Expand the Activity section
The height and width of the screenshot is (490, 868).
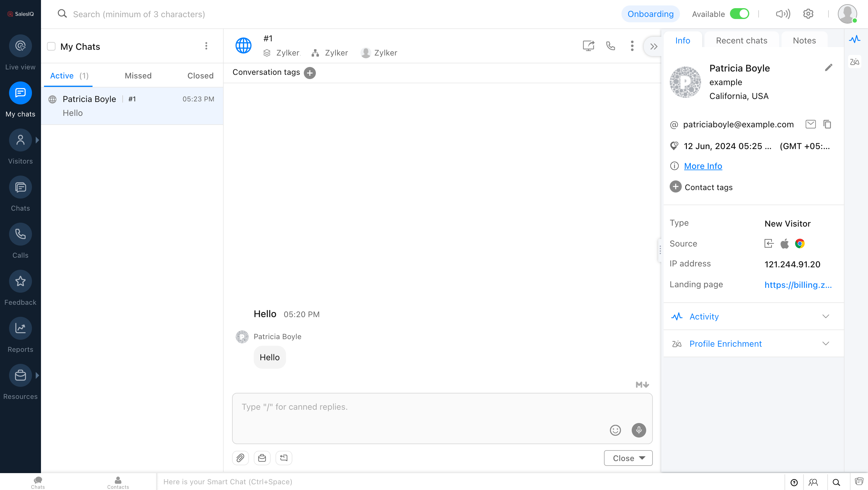(x=826, y=316)
